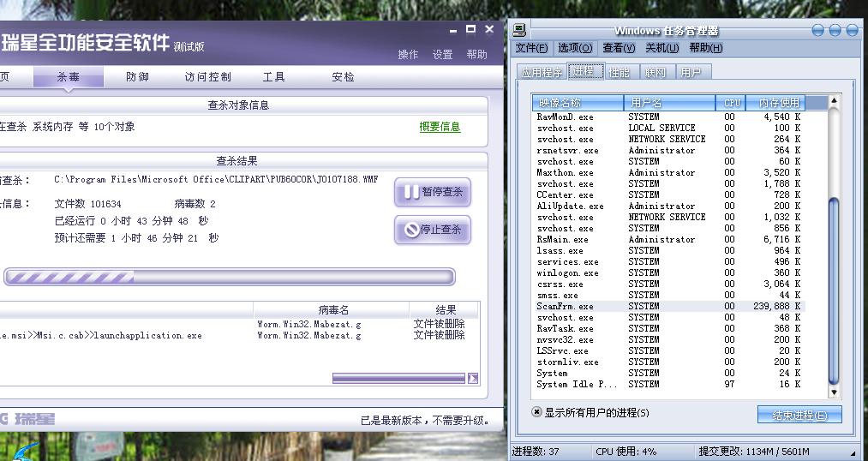Switch to the 应用程序 tab

542,73
